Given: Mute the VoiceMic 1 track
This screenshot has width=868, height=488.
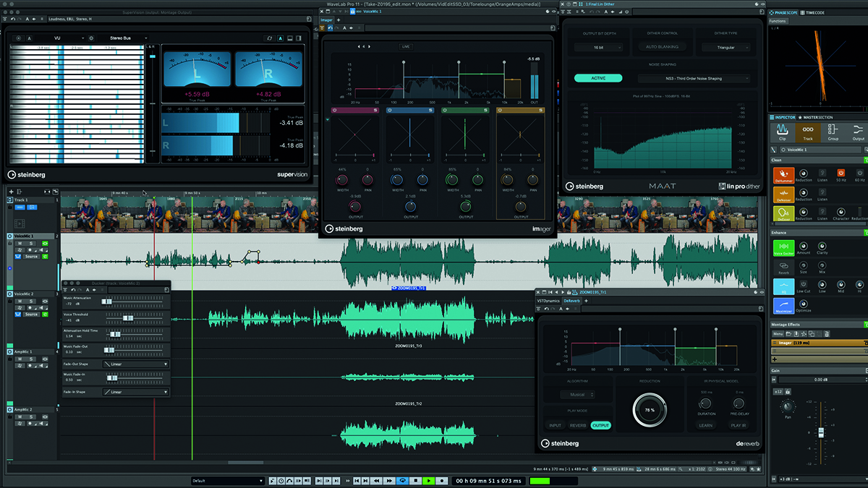Looking at the screenshot, I should pyautogui.click(x=20, y=244).
